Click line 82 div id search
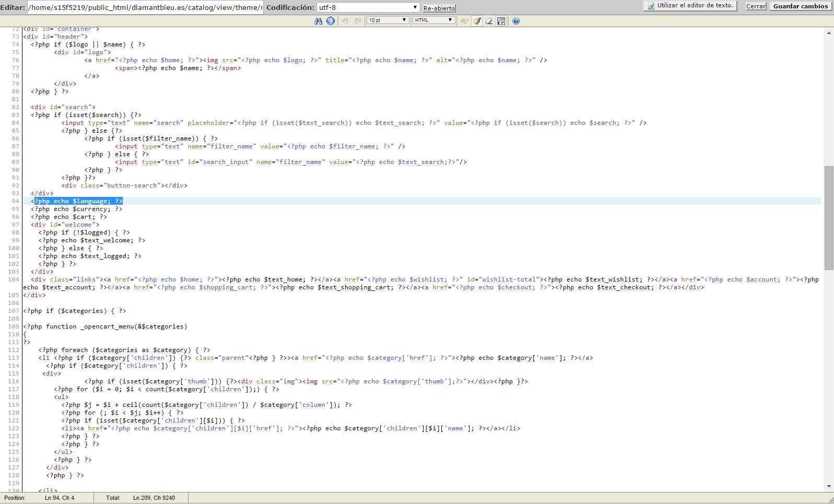 point(63,107)
